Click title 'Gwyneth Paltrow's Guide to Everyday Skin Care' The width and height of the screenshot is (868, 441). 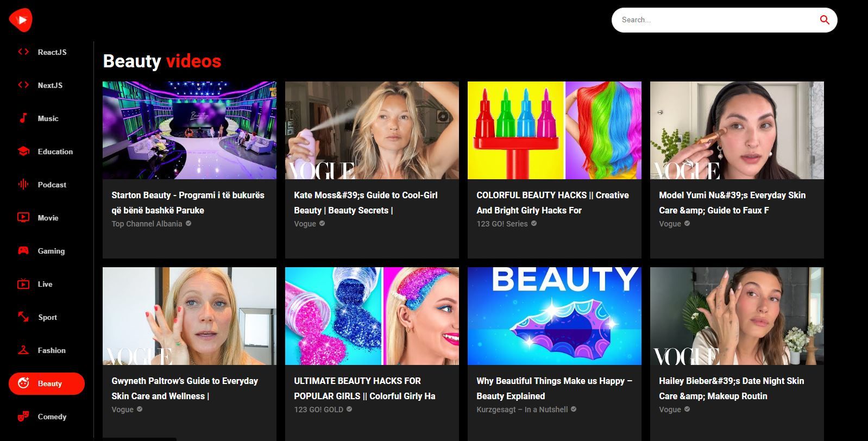click(x=185, y=388)
